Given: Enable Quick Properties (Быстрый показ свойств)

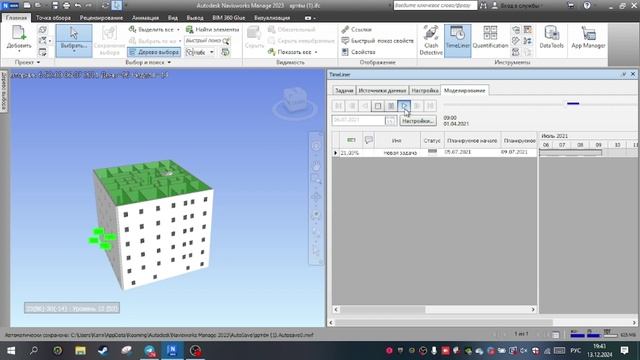Looking at the screenshot, I should tap(378, 41).
